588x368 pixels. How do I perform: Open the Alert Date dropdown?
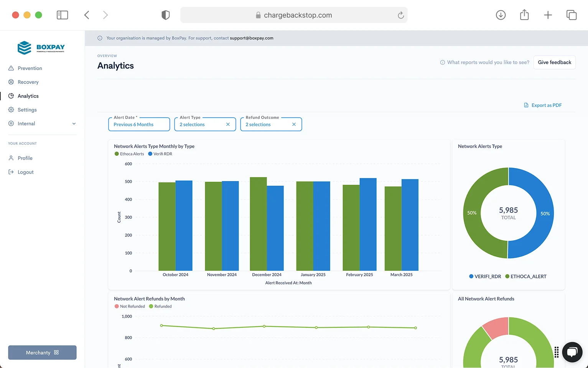139,124
